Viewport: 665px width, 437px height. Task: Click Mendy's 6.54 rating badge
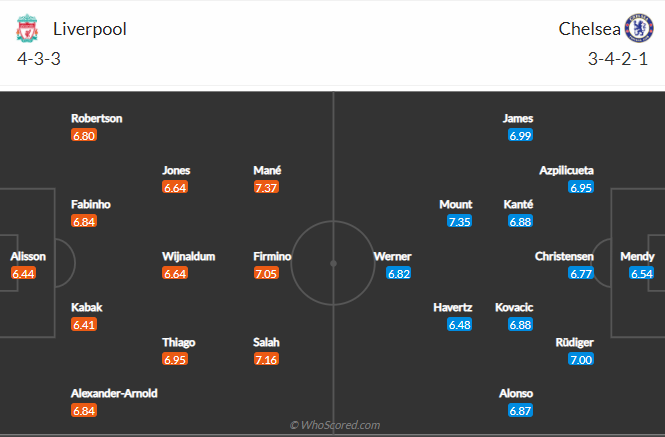642,273
